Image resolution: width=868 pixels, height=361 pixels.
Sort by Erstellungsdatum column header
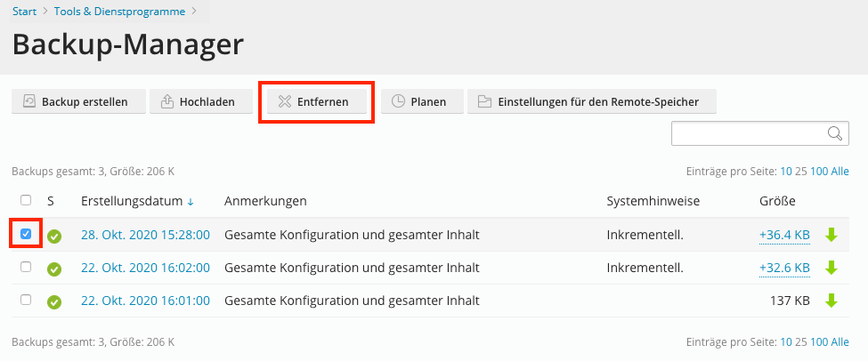[x=132, y=201]
